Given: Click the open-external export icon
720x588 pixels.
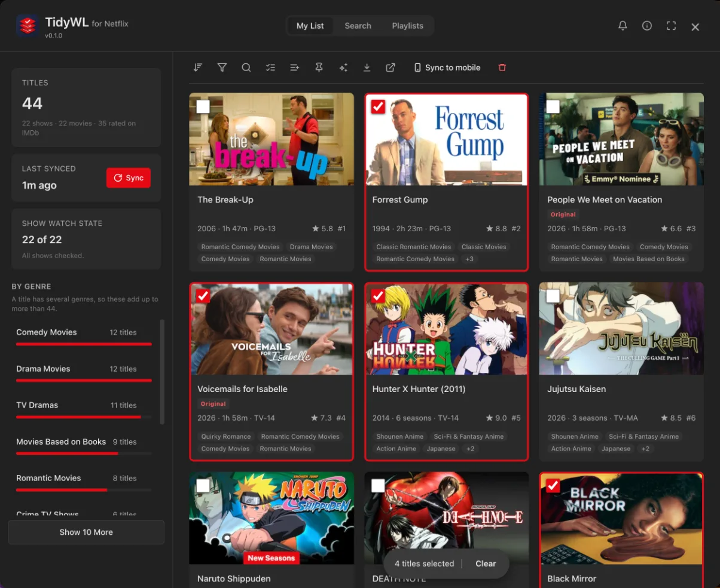Looking at the screenshot, I should point(390,68).
